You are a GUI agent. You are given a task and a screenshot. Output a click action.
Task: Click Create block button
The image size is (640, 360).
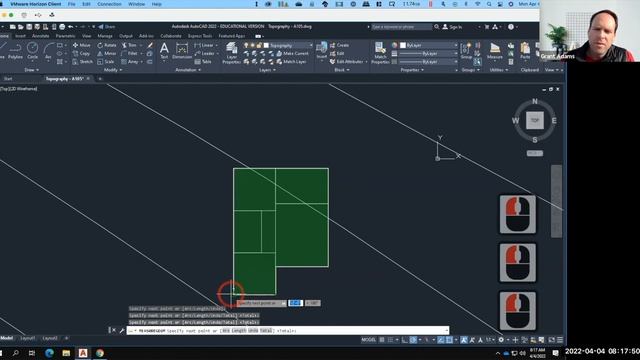pos(339,45)
